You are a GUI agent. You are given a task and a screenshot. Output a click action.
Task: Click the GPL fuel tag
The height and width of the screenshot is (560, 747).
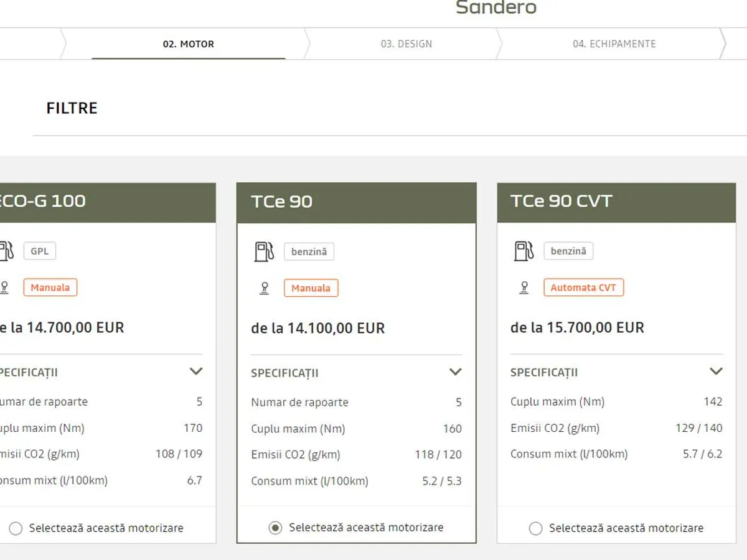click(40, 251)
